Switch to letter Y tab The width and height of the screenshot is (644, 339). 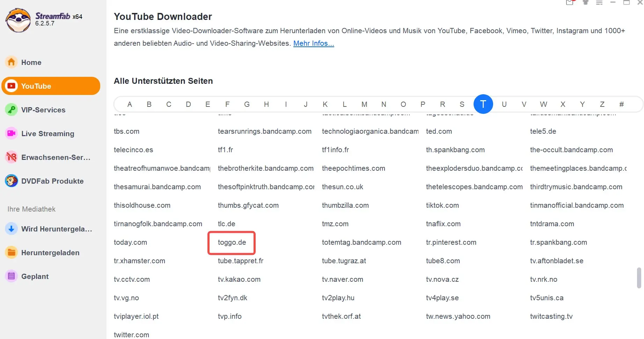click(x=582, y=104)
